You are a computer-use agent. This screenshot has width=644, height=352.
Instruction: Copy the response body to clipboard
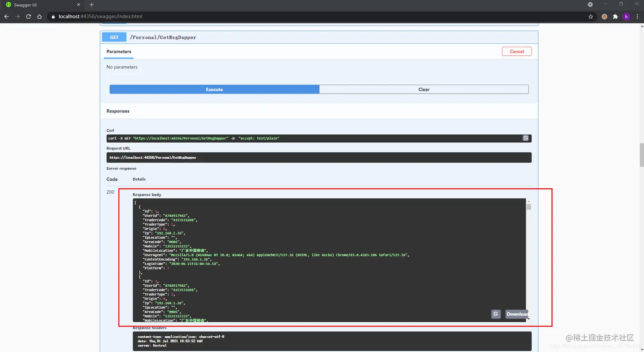click(x=496, y=314)
